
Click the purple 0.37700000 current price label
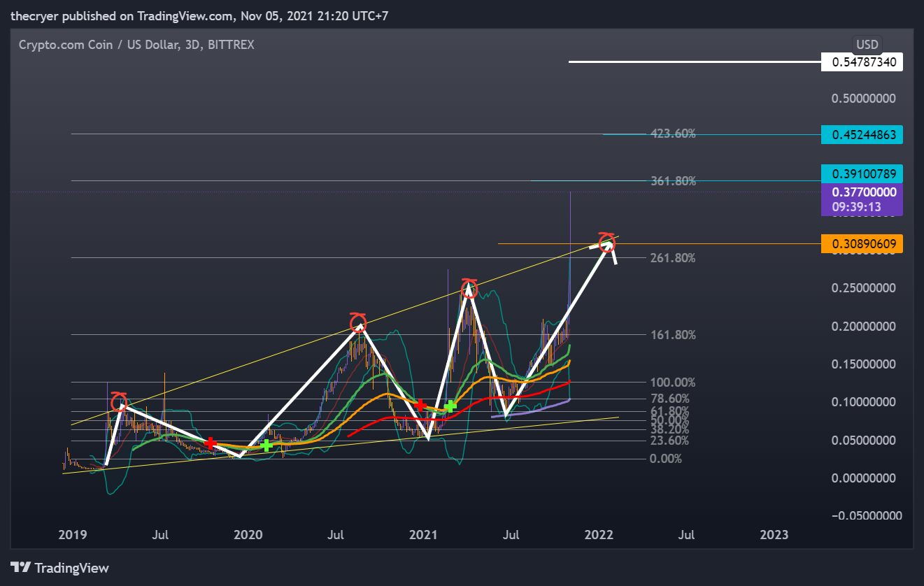point(862,192)
